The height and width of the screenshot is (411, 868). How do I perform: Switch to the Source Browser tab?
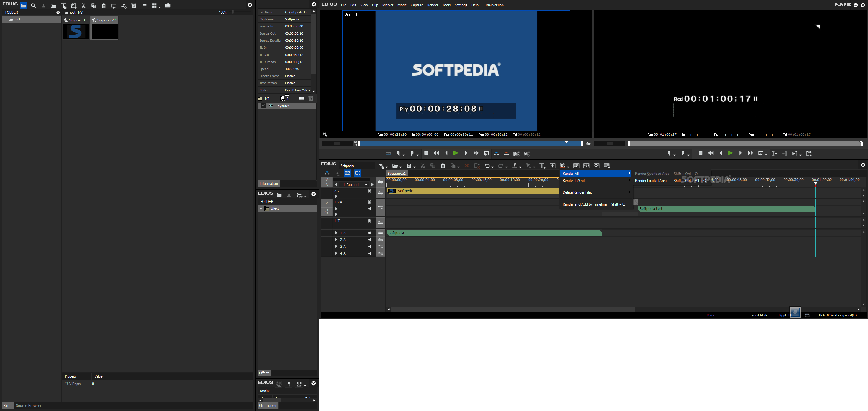pyautogui.click(x=29, y=406)
